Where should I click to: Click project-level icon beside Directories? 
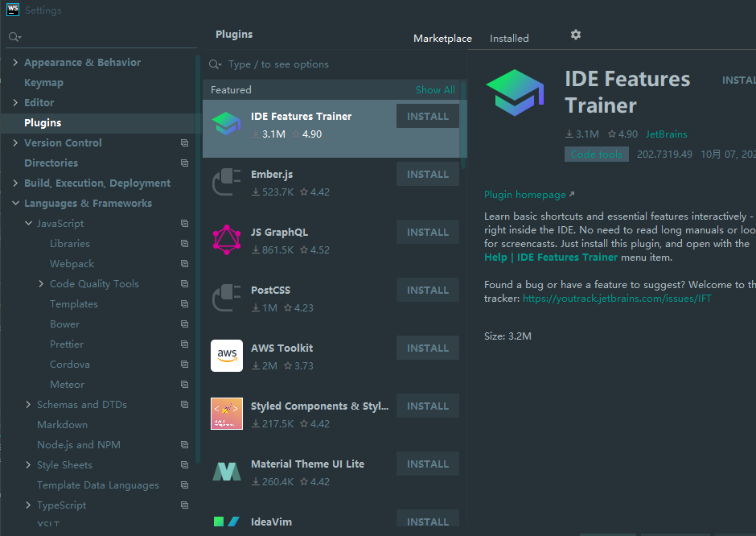pyautogui.click(x=185, y=163)
